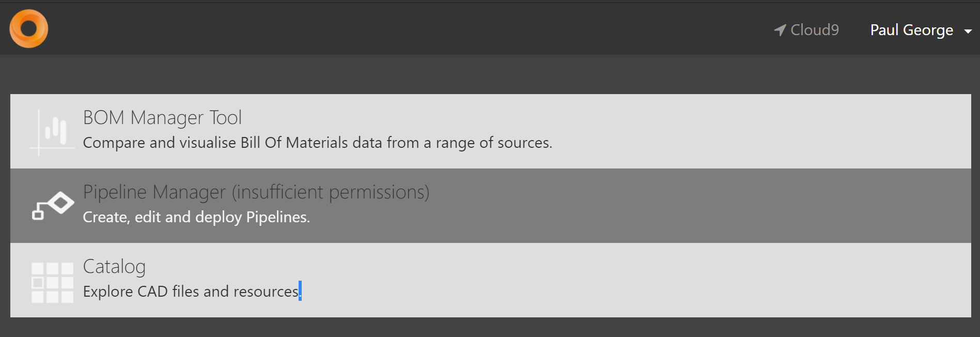Select Pipeline Manager (insufficient permissions) title

click(x=256, y=192)
